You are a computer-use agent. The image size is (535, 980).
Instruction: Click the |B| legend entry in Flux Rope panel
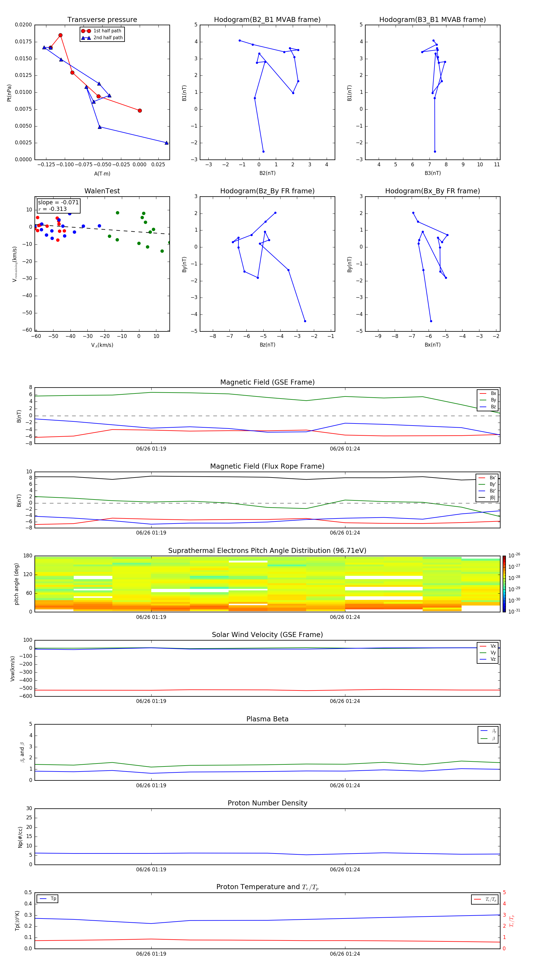[487, 498]
